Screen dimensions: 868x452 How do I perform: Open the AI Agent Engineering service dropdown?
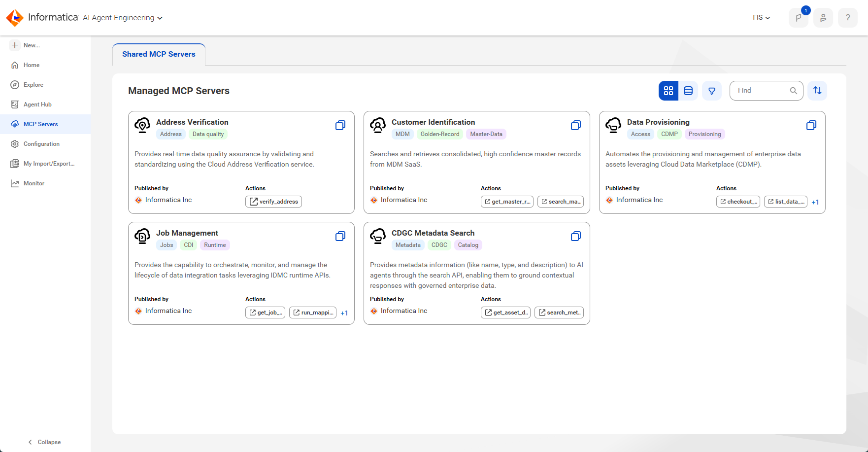(123, 18)
